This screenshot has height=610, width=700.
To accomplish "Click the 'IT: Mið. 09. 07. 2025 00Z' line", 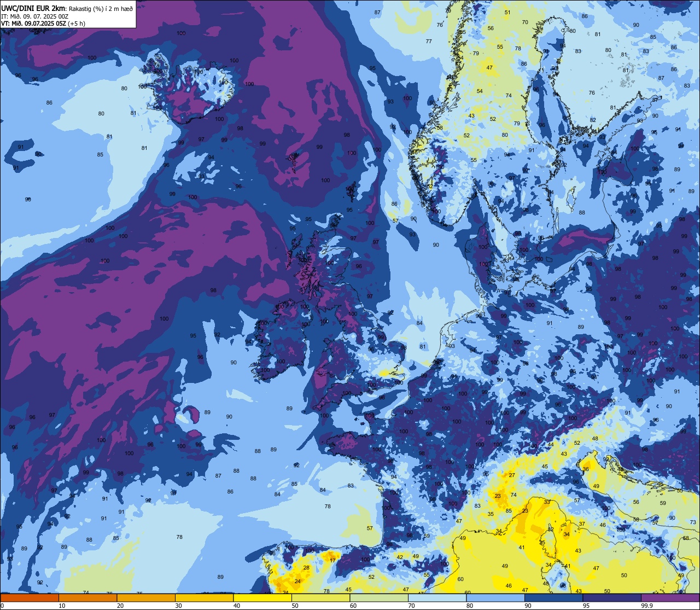I will (x=35, y=16).
